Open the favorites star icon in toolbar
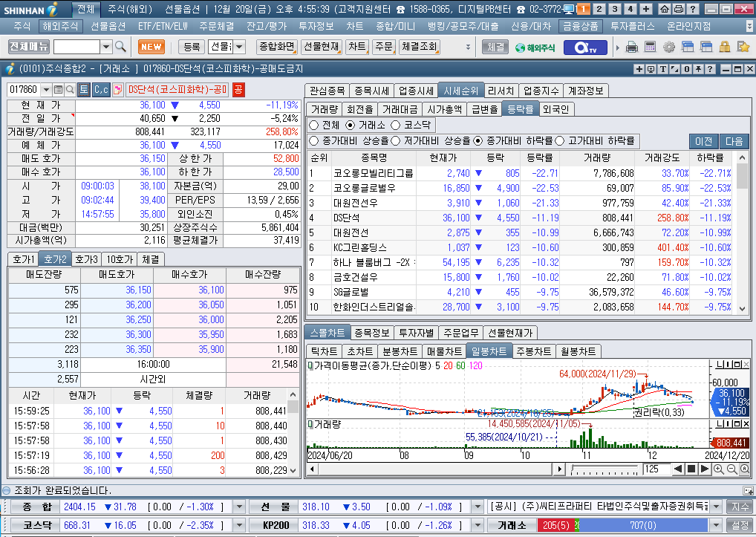 coord(743,47)
